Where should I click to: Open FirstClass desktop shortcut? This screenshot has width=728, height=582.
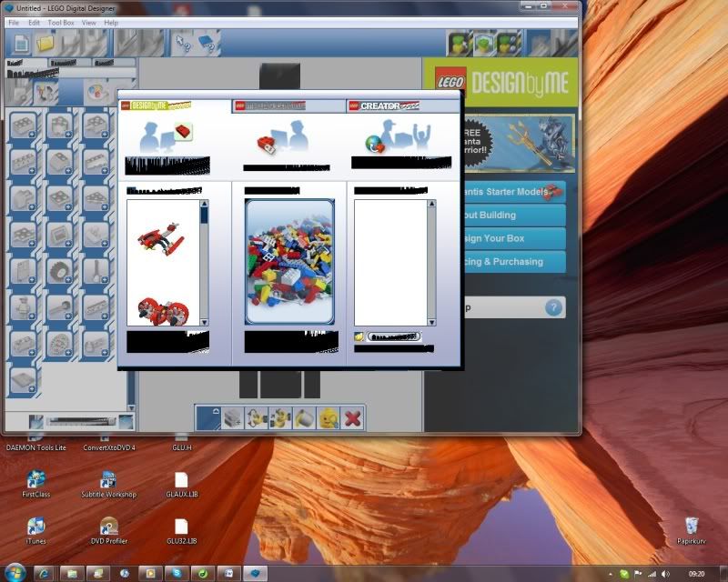pyautogui.click(x=35, y=485)
